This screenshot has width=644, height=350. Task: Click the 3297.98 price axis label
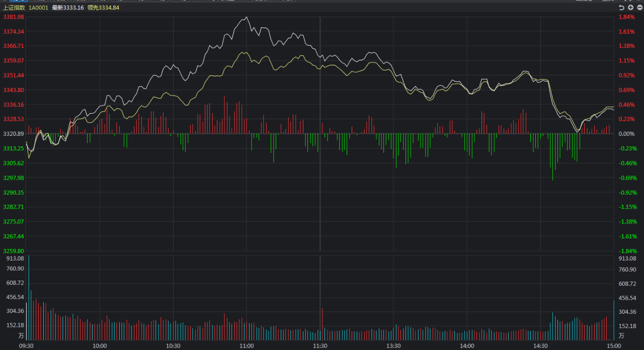click(14, 178)
